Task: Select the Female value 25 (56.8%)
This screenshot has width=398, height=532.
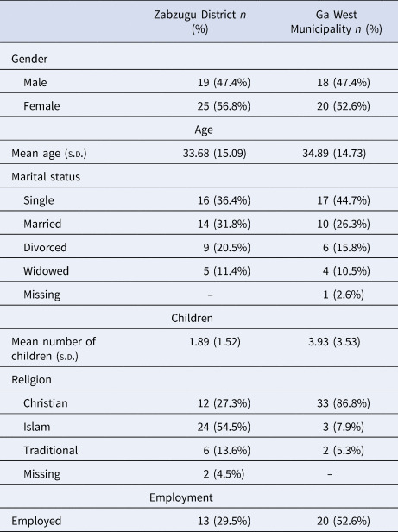Action: point(224,106)
